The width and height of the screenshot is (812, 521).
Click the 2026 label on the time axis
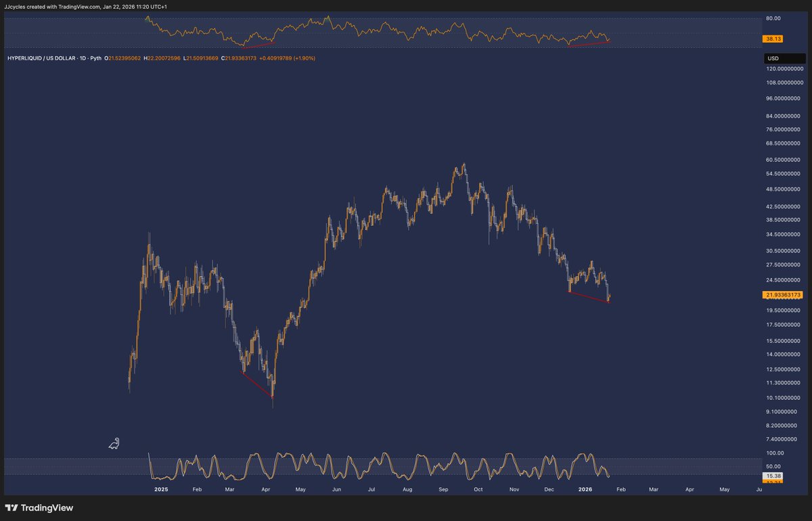click(585, 489)
